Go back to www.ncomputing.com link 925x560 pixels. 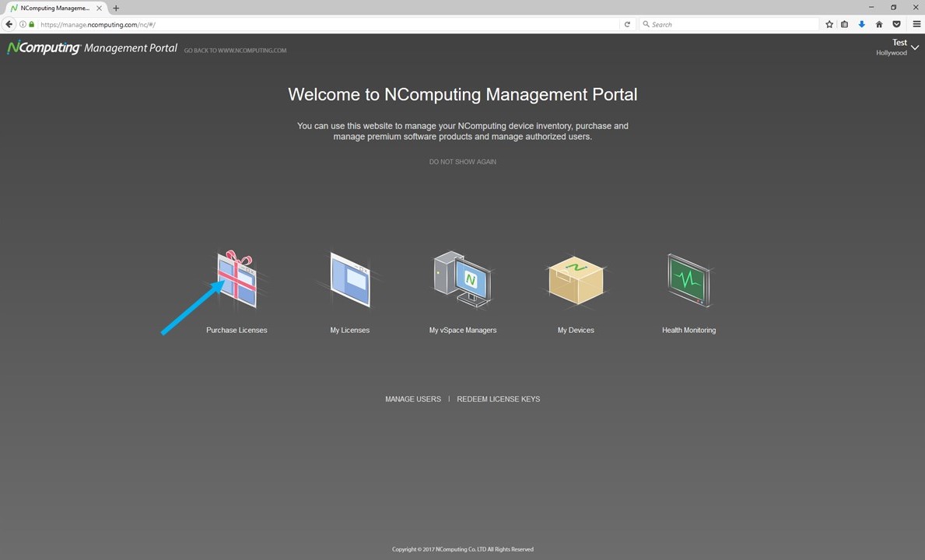pos(236,51)
